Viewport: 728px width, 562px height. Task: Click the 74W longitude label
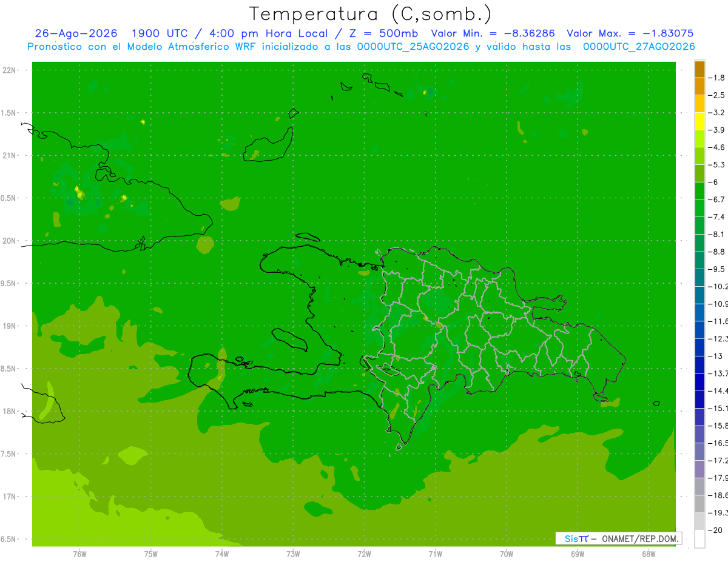click(x=221, y=554)
